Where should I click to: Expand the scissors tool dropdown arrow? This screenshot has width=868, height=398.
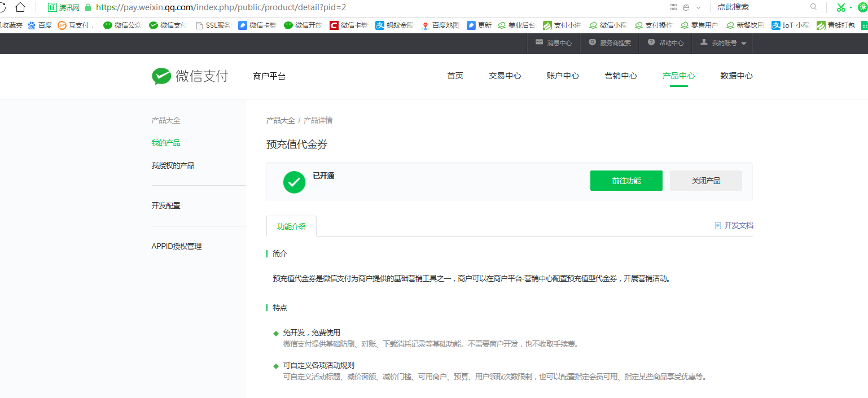click(851, 8)
